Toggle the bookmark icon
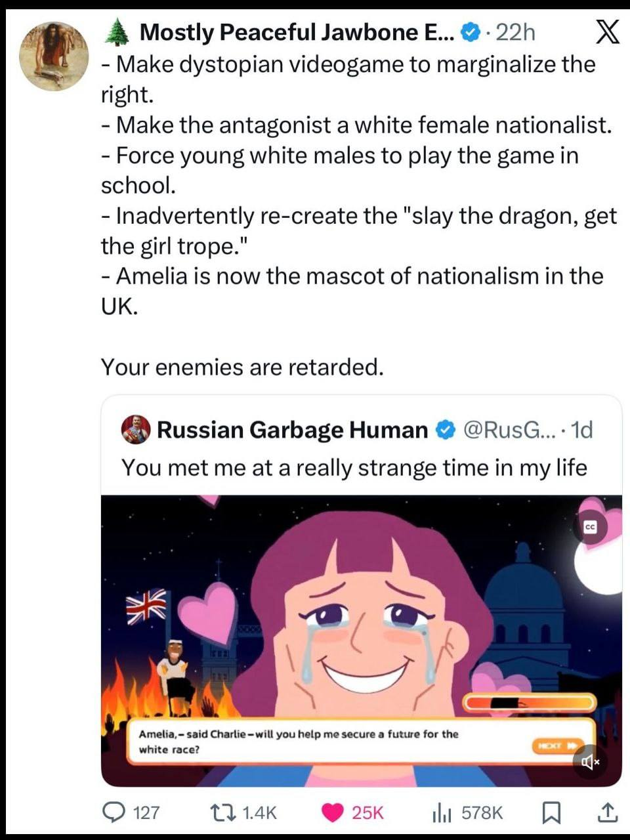Screen dimensions: 630x840 click(551, 812)
